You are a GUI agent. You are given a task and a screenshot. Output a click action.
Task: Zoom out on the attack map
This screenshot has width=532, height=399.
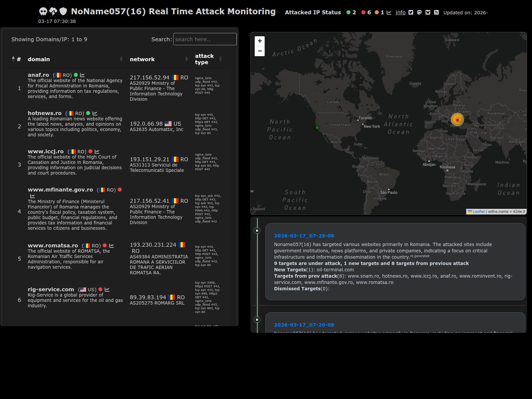(x=260, y=51)
